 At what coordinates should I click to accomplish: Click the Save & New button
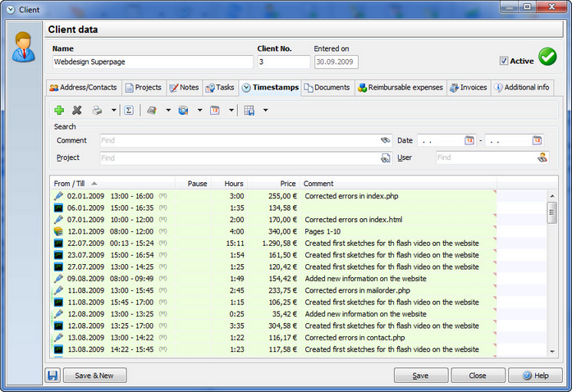point(95,376)
